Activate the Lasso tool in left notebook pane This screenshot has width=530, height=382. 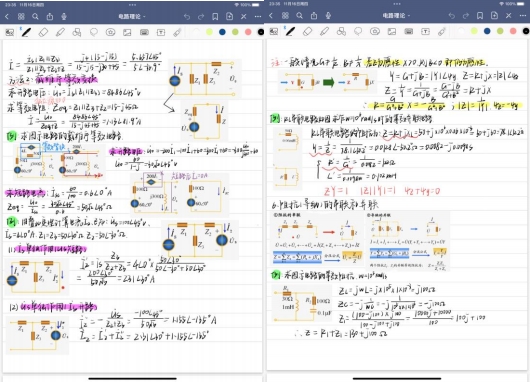94,32
